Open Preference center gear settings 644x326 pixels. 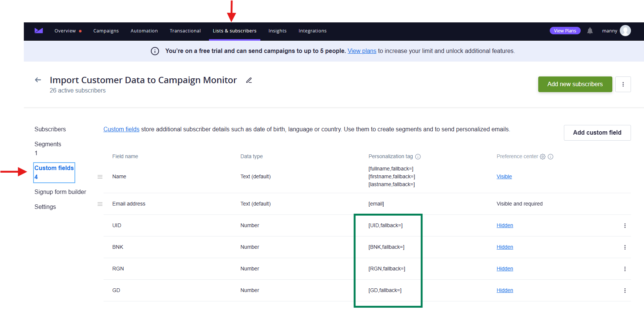[543, 157]
